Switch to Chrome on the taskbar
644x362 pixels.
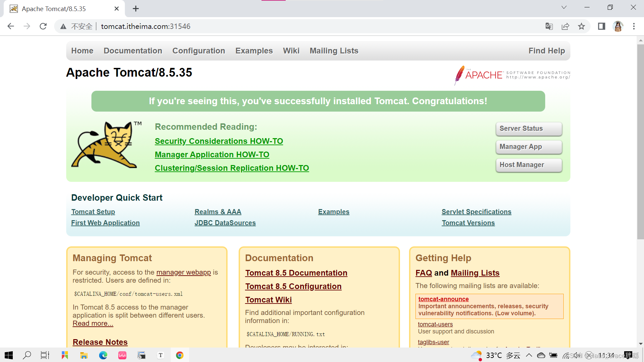180,355
